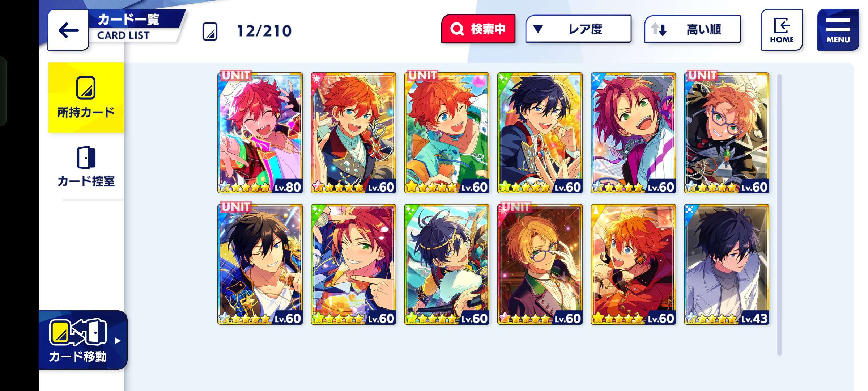The image size is (868, 391).
Task: Tap the card-swap icon above カード移動
Action: tap(78, 332)
